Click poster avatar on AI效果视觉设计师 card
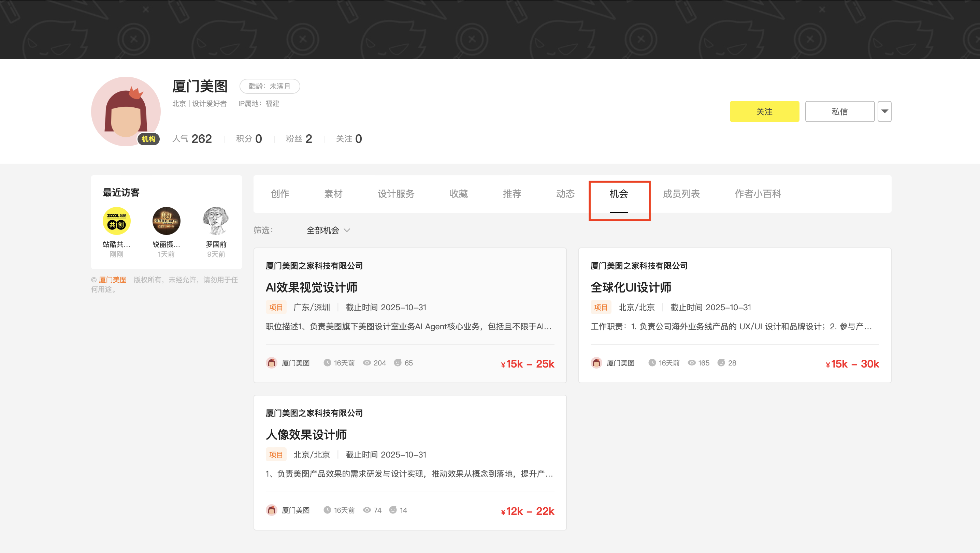 pyautogui.click(x=271, y=363)
